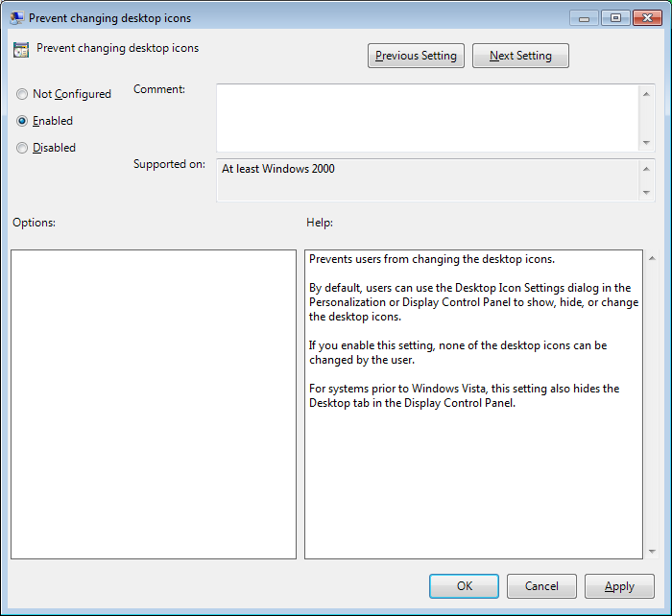This screenshot has height=616, width=672.
Task: Go to Previous Setting
Action: coord(416,56)
